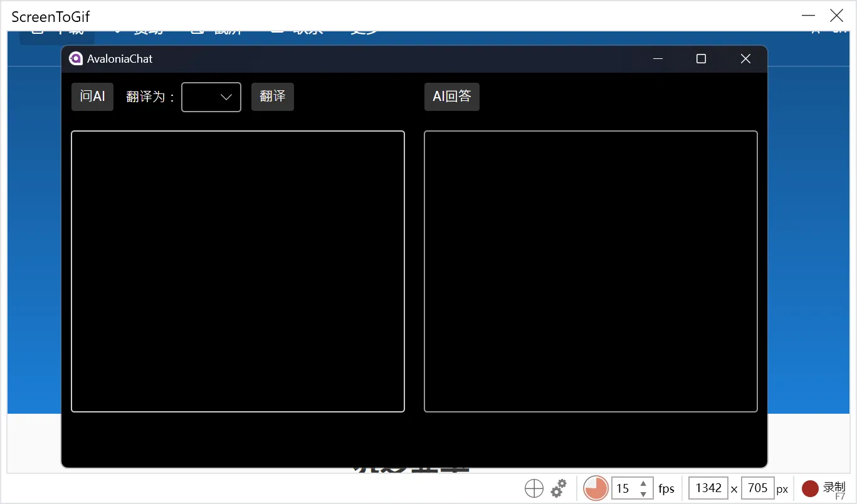
Task: Increase fps with the up arrow
Action: point(643,483)
